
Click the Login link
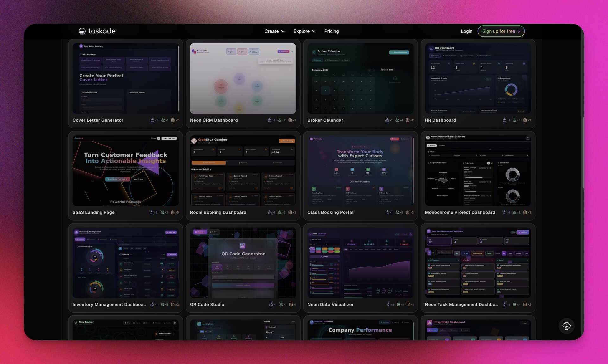pos(466,31)
